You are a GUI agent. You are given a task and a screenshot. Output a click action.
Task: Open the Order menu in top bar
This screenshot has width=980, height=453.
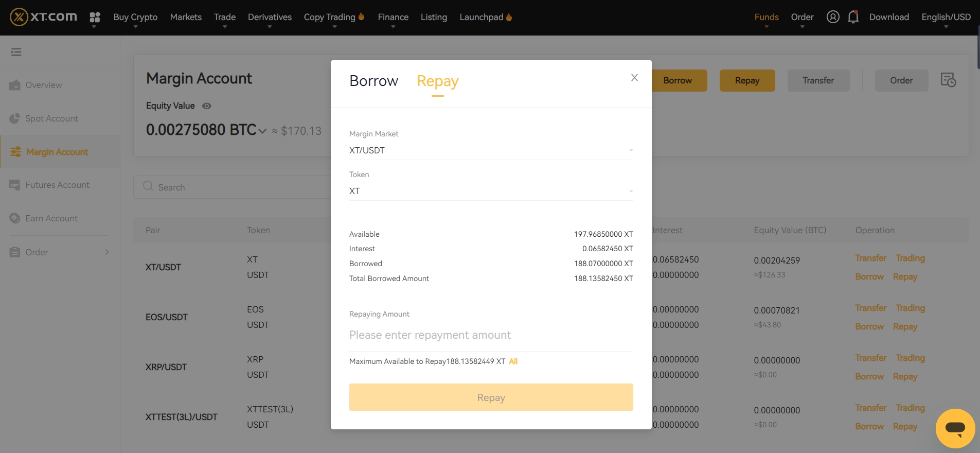coord(802,17)
